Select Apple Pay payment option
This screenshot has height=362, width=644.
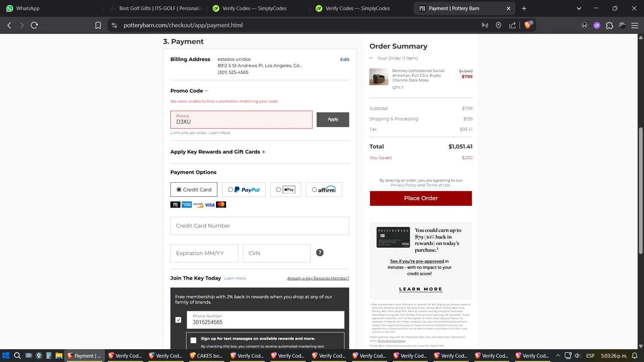click(x=286, y=190)
